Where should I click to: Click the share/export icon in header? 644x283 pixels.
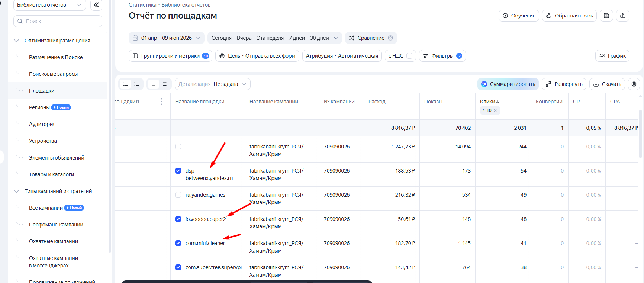click(x=623, y=16)
